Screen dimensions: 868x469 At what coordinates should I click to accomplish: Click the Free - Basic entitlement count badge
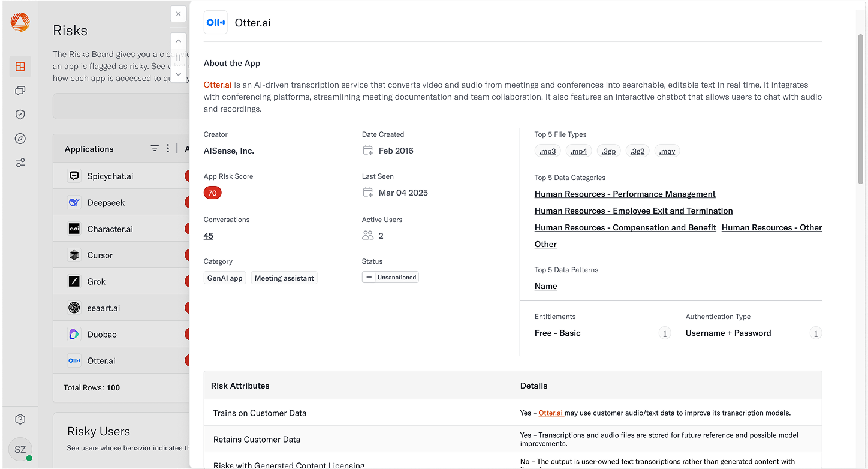(x=664, y=333)
